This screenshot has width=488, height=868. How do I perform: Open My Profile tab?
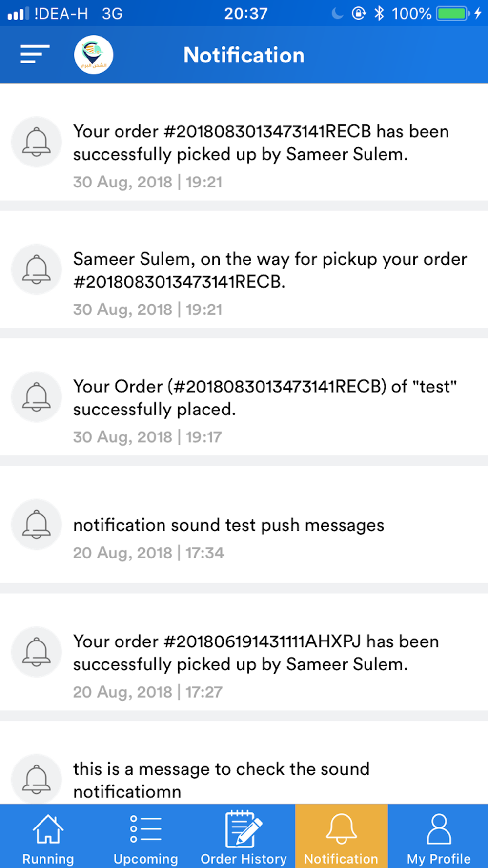point(438,836)
